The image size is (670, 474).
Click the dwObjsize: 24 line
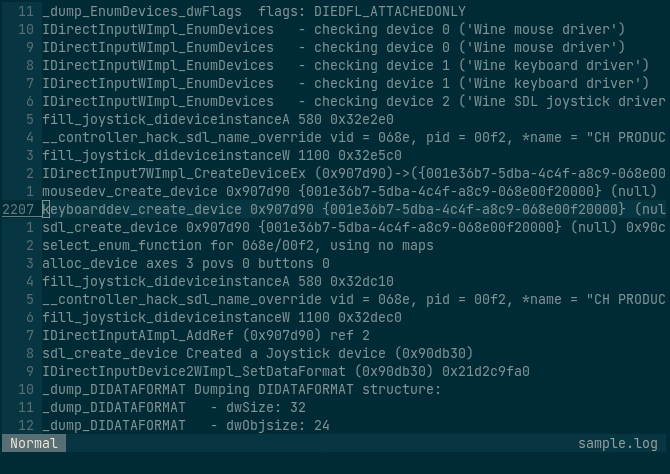coord(186,425)
